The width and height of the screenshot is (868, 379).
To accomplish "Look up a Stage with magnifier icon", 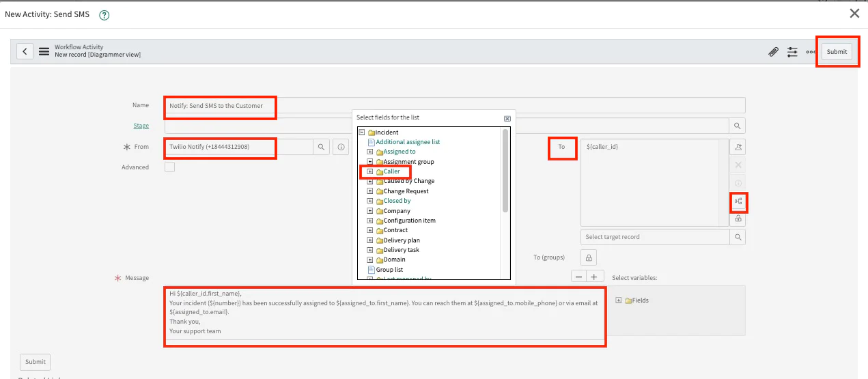I will tap(738, 126).
